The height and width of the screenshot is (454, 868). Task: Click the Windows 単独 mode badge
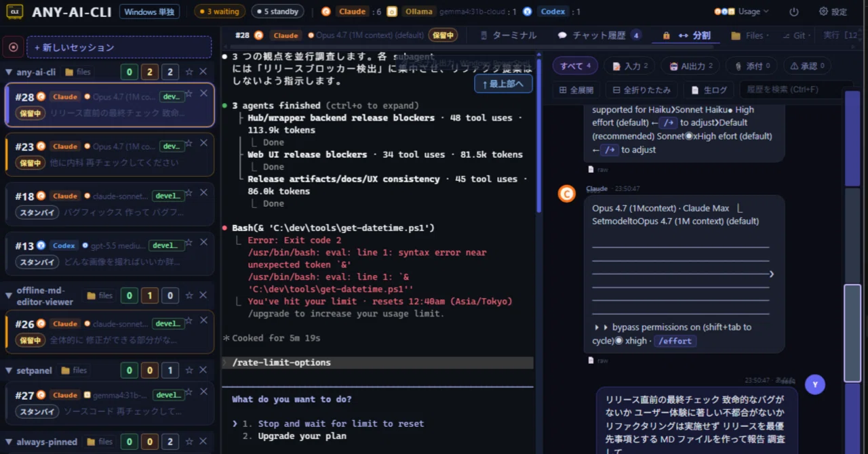(149, 12)
